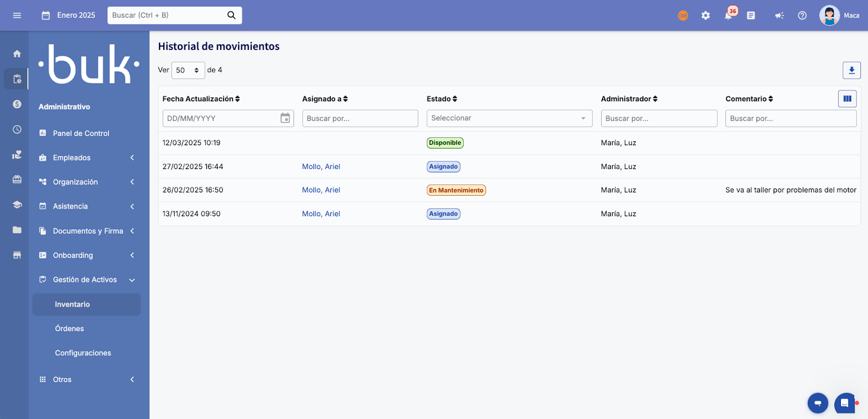Click the home icon in sidebar
Image resolution: width=868 pixels, height=419 pixels.
coord(17,54)
